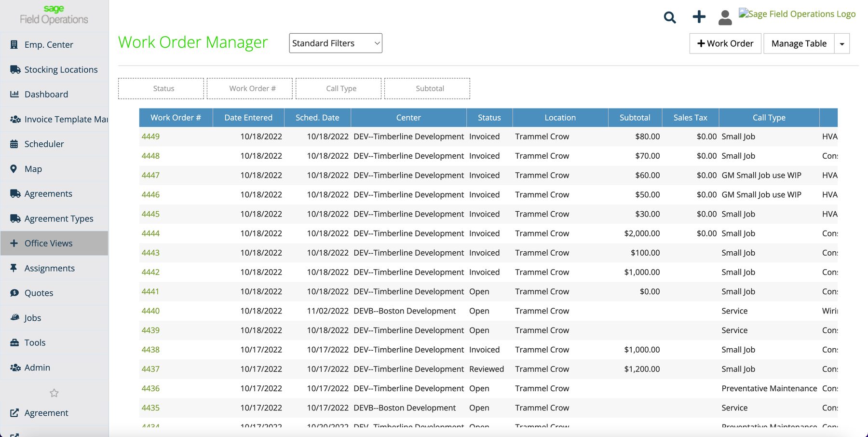The width and height of the screenshot is (868, 437).
Task: Open the Dashboard menu item
Action: [54, 94]
